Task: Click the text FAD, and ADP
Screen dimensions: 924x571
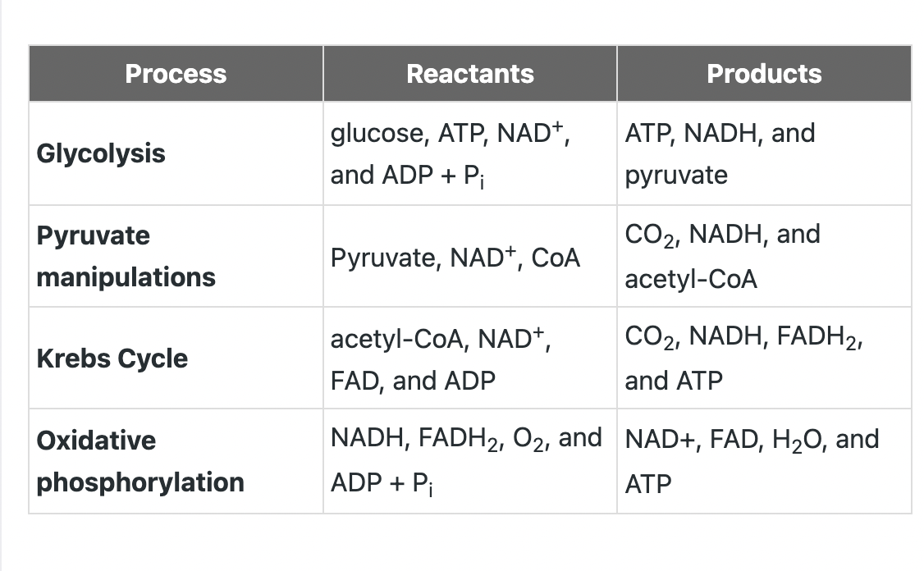Action: click(x=413, y=381)
